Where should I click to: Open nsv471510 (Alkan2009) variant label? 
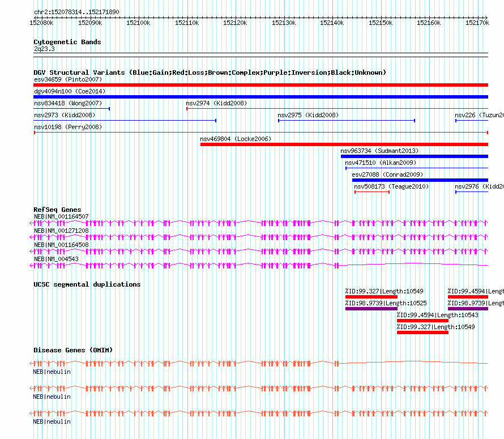[381, 163]
